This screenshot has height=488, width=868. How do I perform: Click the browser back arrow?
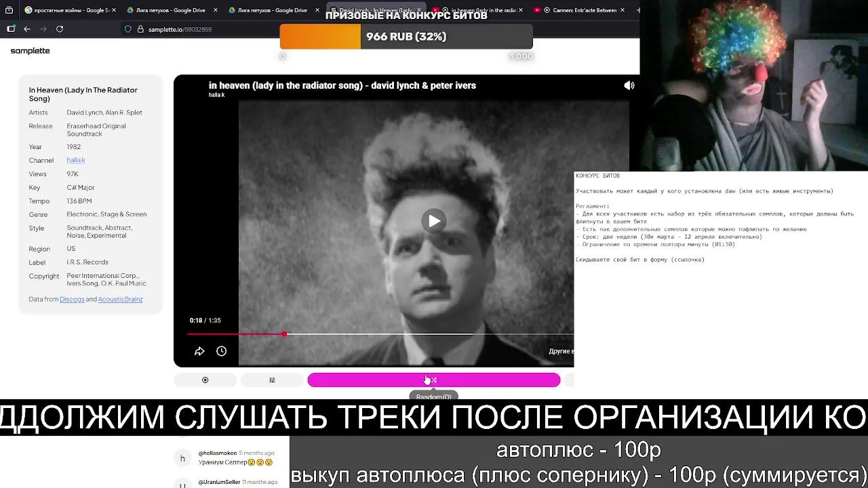(x=27, y=29)
